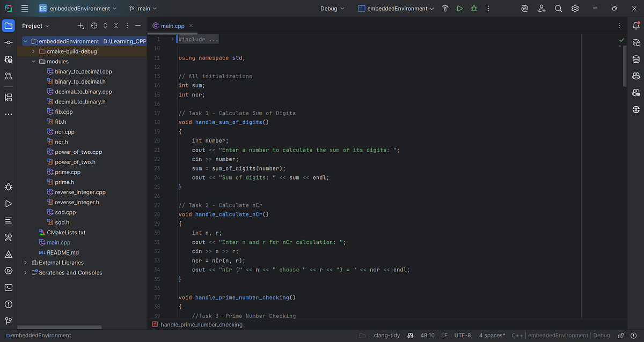Open the Run tool window in left strip

(x=8, y=204)
